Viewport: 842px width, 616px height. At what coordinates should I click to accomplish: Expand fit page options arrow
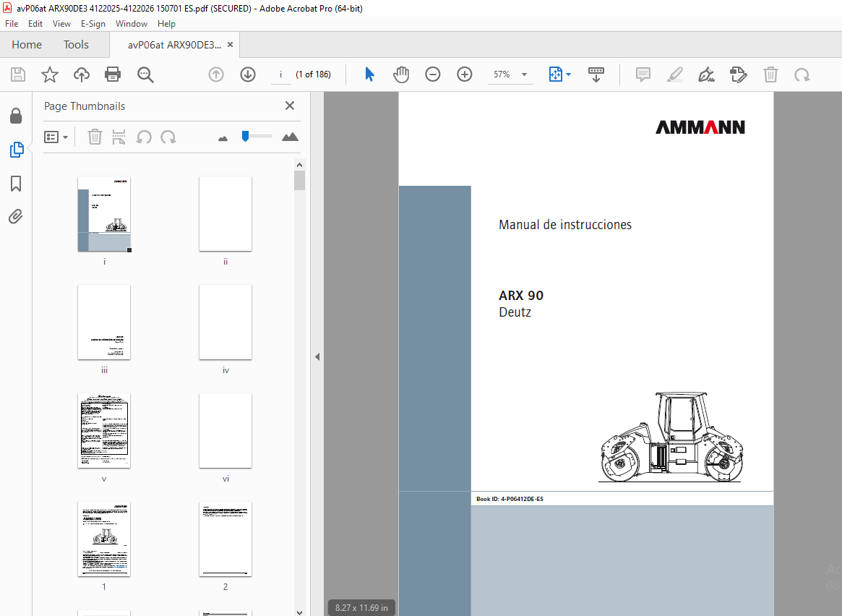569,74
